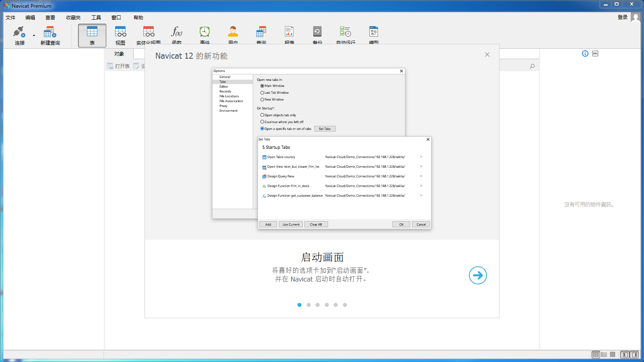The height and width of the screenshot is (362, 644).
Task: Click the search magnifier icon in object pane
Action: [532, 66]
